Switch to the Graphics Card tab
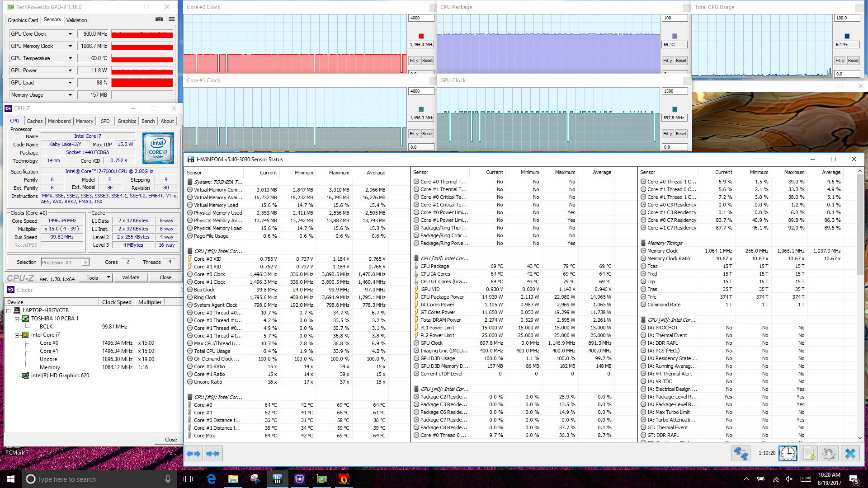 click(x=23, y=20)
